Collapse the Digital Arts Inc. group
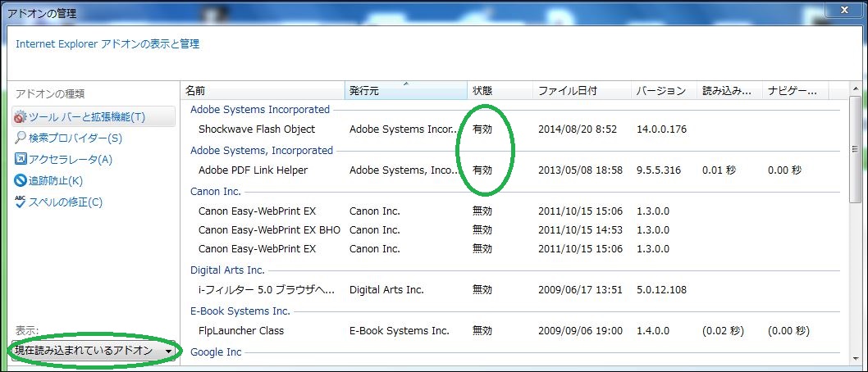Viewport: 868px width, 372px height. click(227, 270)
